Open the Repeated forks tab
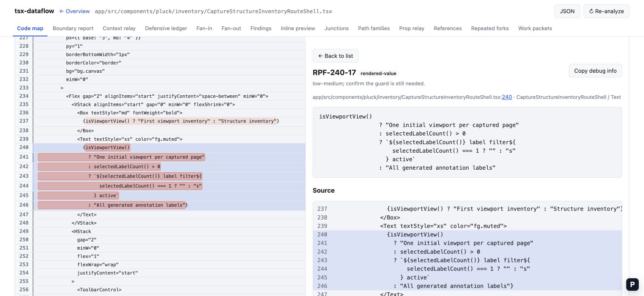The height and width of the screenshot is (296, 644). pos(490,28)
